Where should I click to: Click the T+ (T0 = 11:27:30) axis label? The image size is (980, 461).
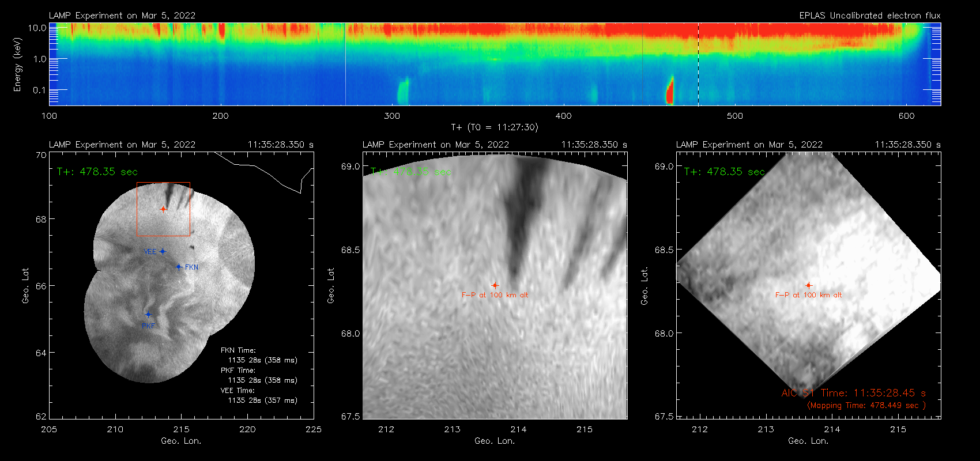pos(494,127)
